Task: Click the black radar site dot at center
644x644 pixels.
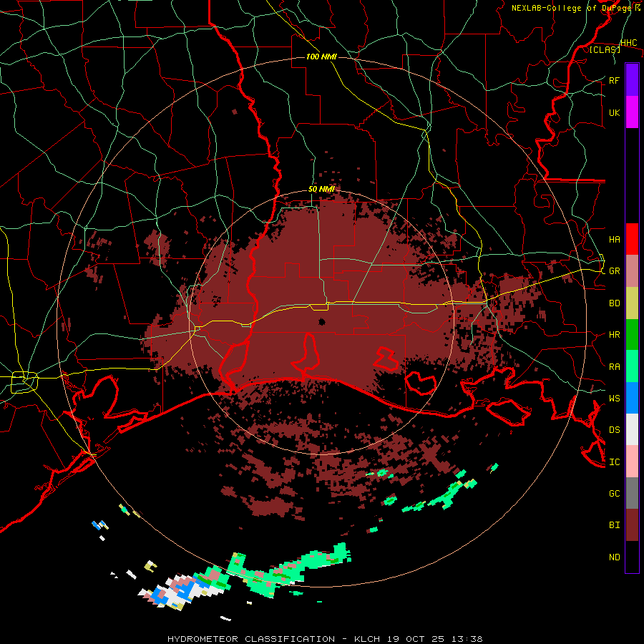Action: click(x=321, y=321)
